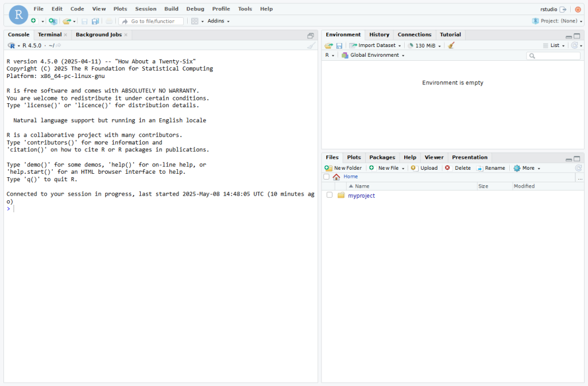Open the New File dropdown arrow in main toolbar
This screenshot has width=588, height=386.
(42, 21)
